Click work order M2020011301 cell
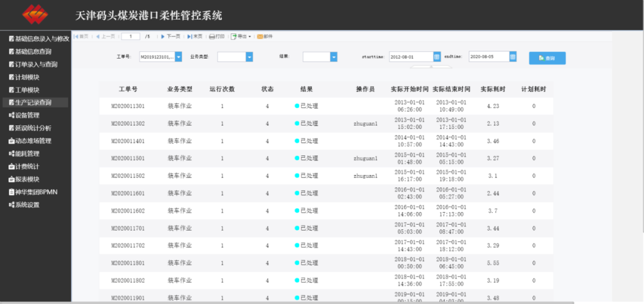The width and height of the screenshot is (644, 304). pos(128,106)
